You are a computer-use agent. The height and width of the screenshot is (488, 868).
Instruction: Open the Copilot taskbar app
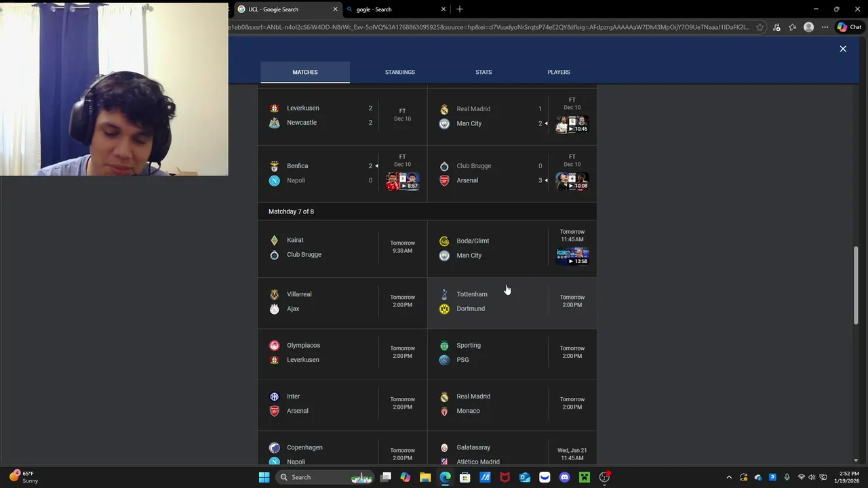point(406,477)
